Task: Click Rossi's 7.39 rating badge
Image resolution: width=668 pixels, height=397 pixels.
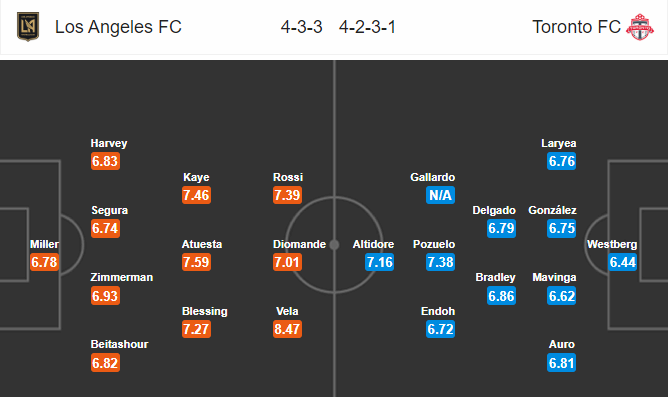Action: pyautogui.click(x=288, y=195)
